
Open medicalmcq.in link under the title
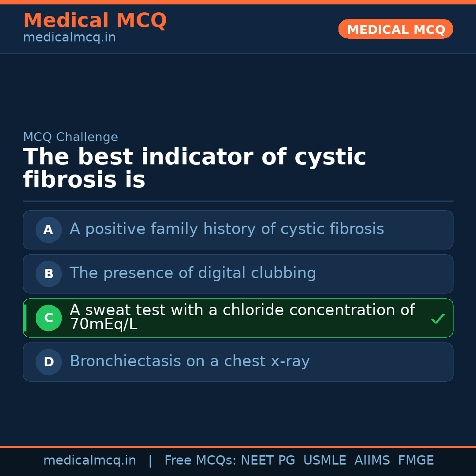point(69,38)
